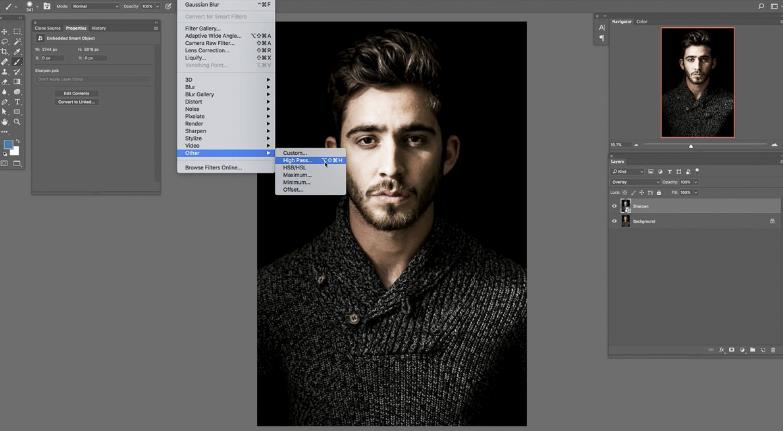
Task: Click Browse Filters Online
Action: coord(213,168)
